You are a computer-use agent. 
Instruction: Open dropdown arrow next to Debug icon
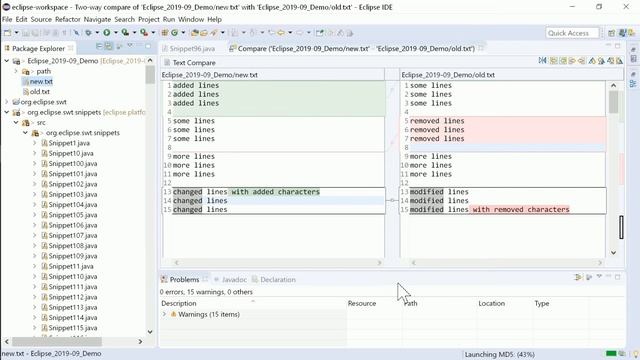97,33
